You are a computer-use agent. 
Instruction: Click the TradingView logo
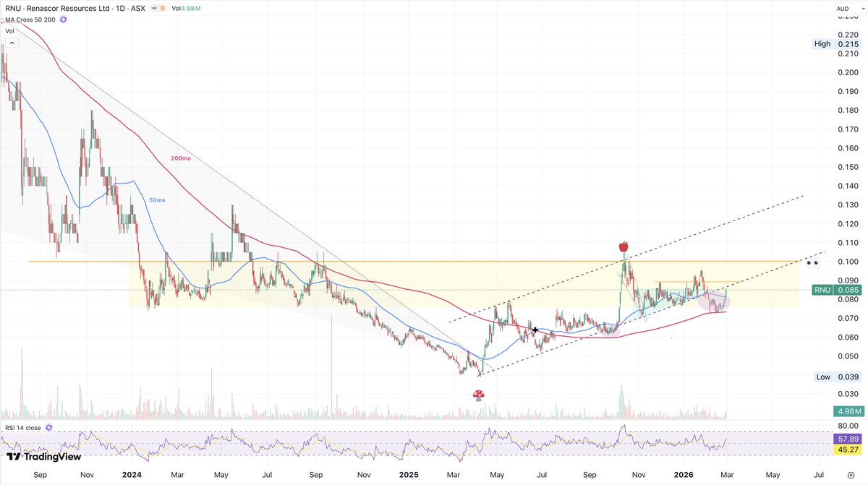(x=43, y=457)
